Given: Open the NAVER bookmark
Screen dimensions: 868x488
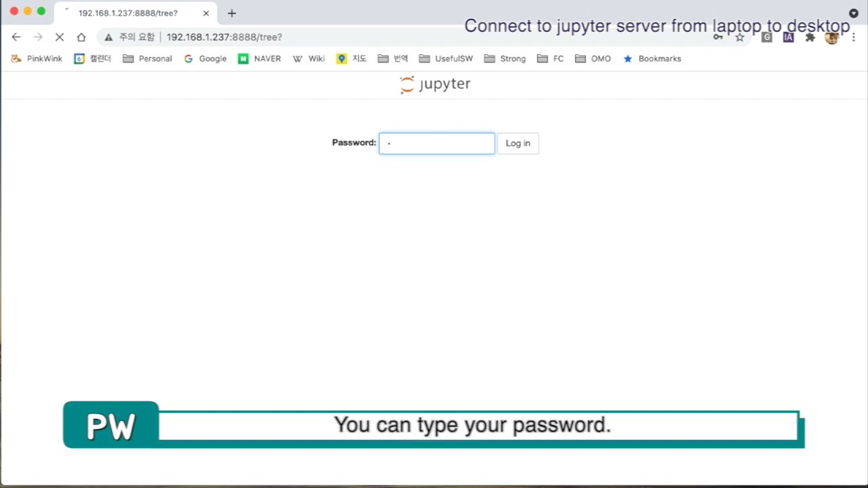Looking at the screenshot, I should tap(259, 59).
